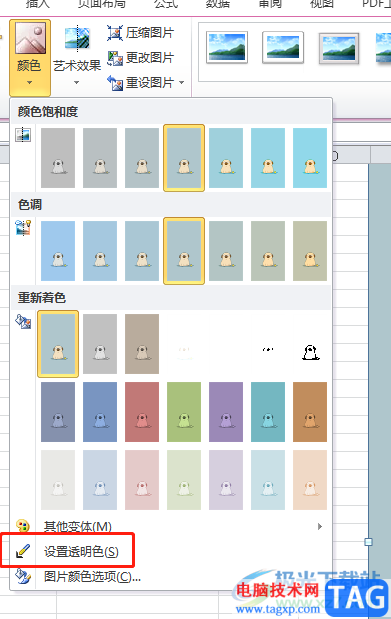This screenshot has height=619, width=391.
Task: Select the most saturated seventh saturation swatch
Action: [x=310, y=158]
